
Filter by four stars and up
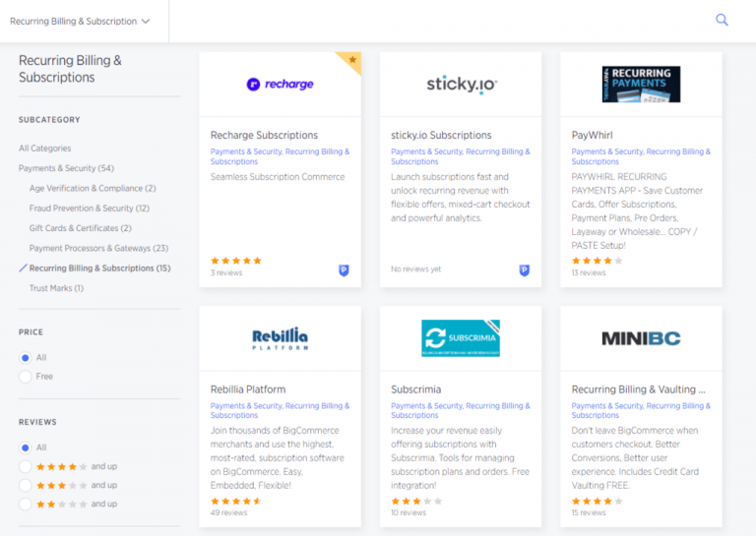[25, 466]
